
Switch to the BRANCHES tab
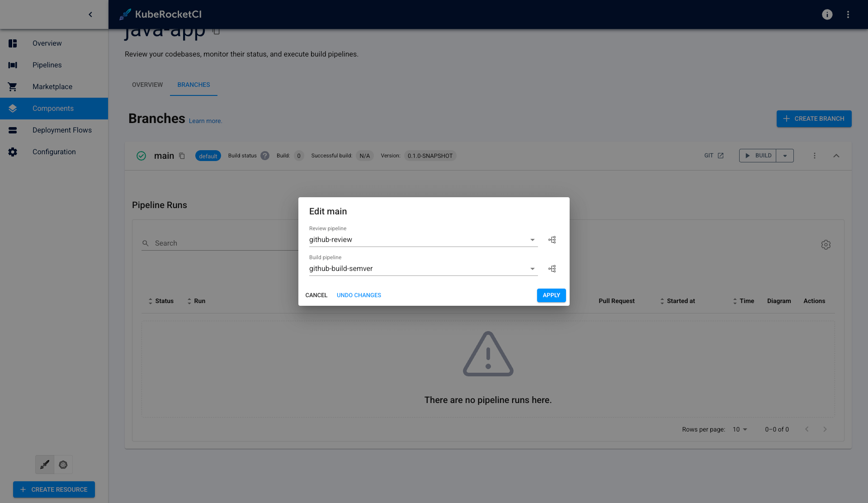(x=193, y=85)
